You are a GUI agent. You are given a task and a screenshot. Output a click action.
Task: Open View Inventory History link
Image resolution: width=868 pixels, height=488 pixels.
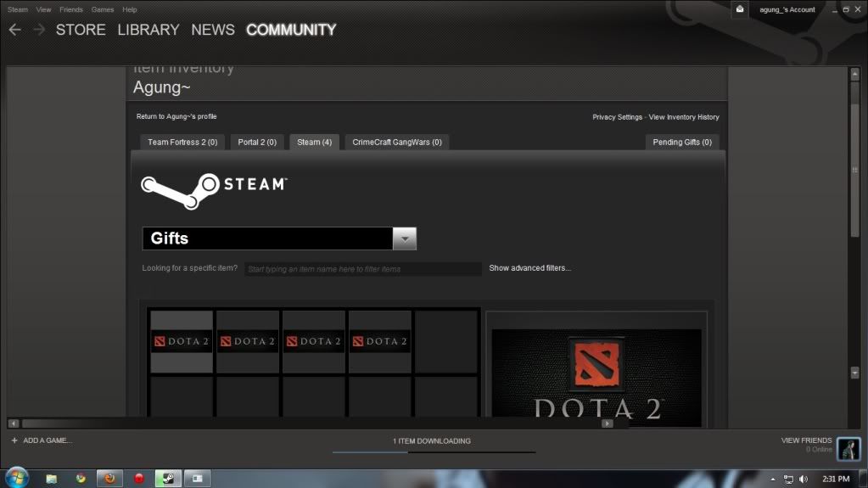pyautogui.click(x=684, y=117)
